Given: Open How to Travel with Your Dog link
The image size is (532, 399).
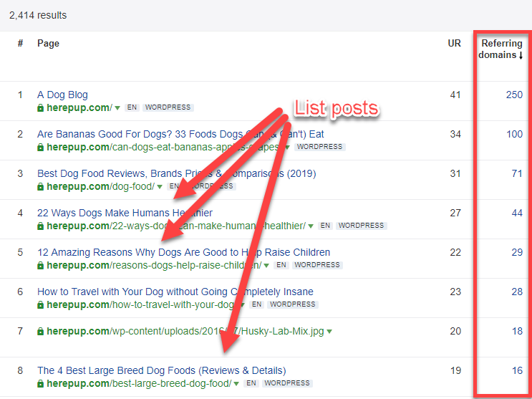Looking at the screenshot, I should pyautogui.click(x=175, y=292).
